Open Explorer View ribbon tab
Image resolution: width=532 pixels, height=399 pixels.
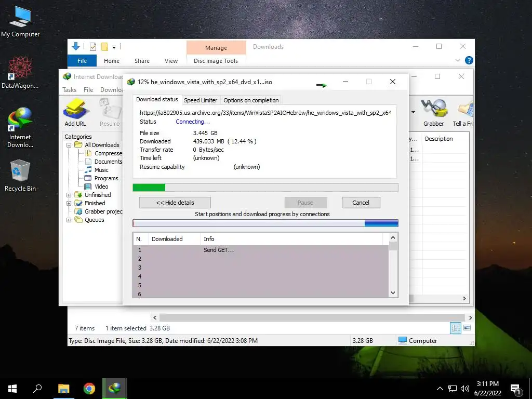point(171,61)
